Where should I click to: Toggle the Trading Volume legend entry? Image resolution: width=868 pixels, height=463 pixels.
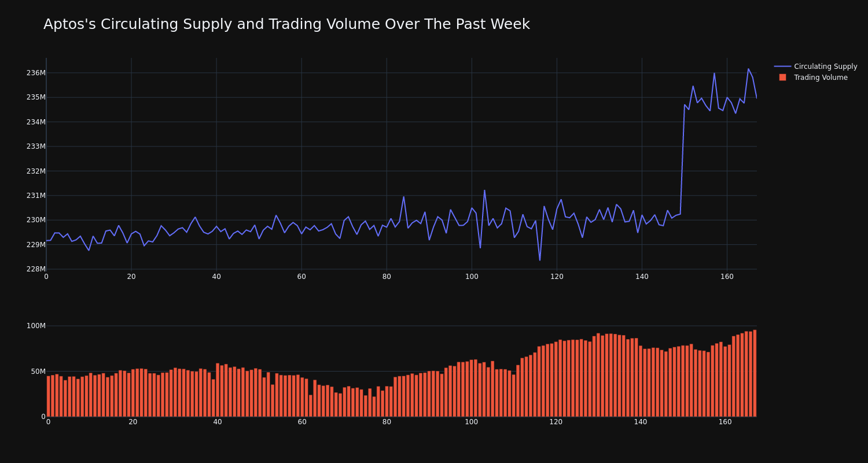(815, 78)
